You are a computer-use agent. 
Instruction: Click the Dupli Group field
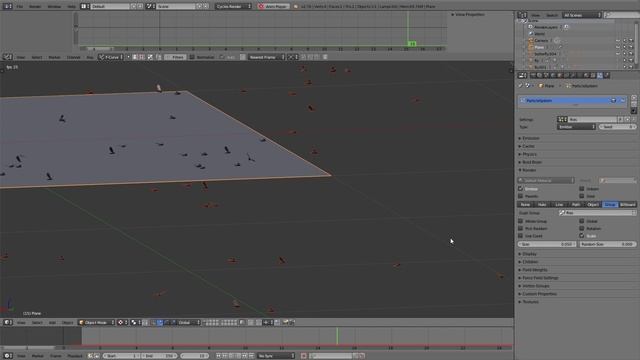[597, 213]
